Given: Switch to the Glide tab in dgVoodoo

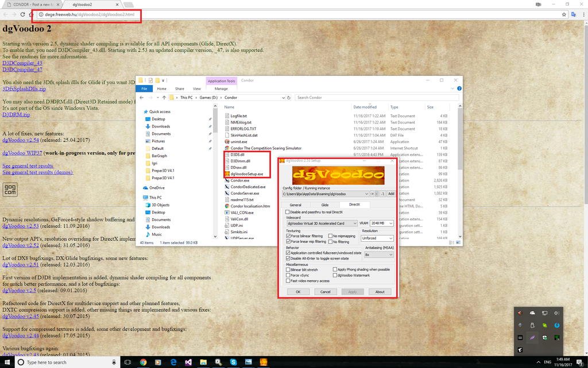Looking at the screenshot, I should point(325,205).
